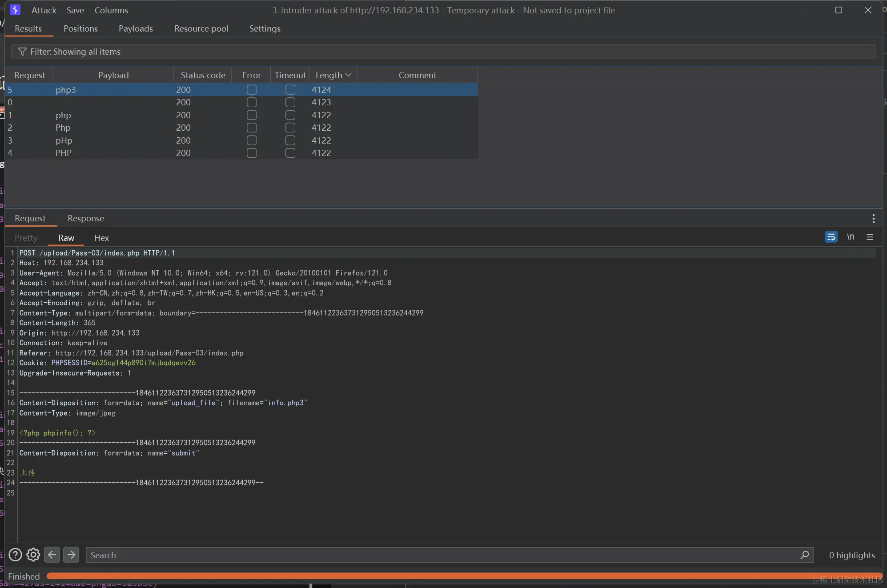This screenshot has height=588, width=887.
Task: Click the Comment column header
Action: click(417, 75)
